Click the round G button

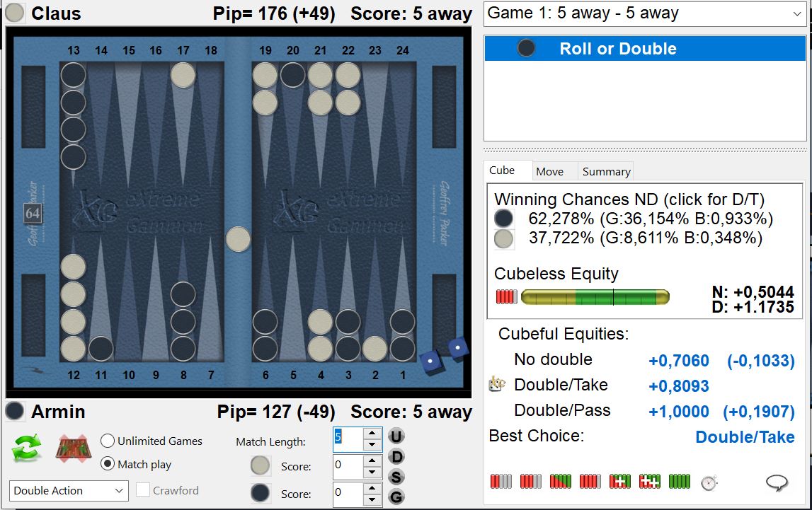[396, 497]
